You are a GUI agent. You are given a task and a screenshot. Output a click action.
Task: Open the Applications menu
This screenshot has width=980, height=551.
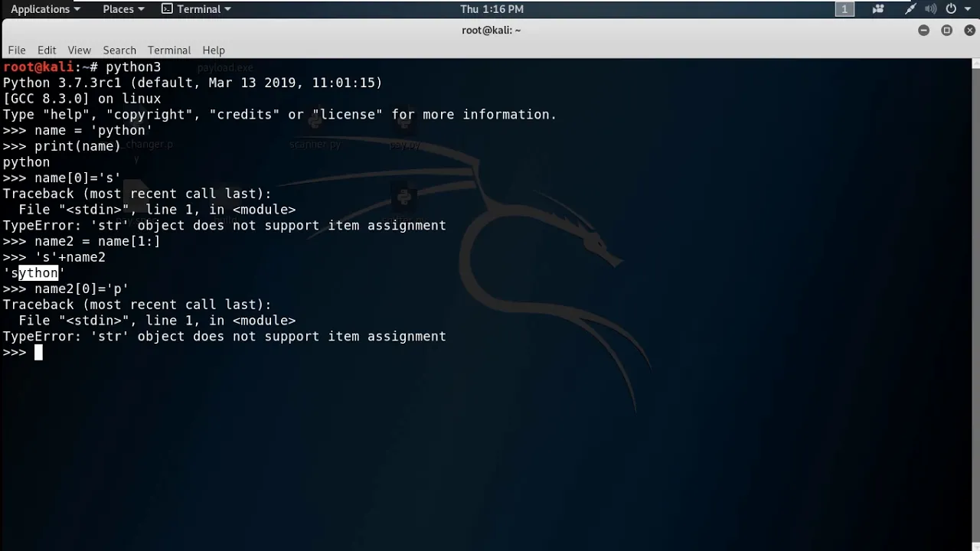(45, 9)
